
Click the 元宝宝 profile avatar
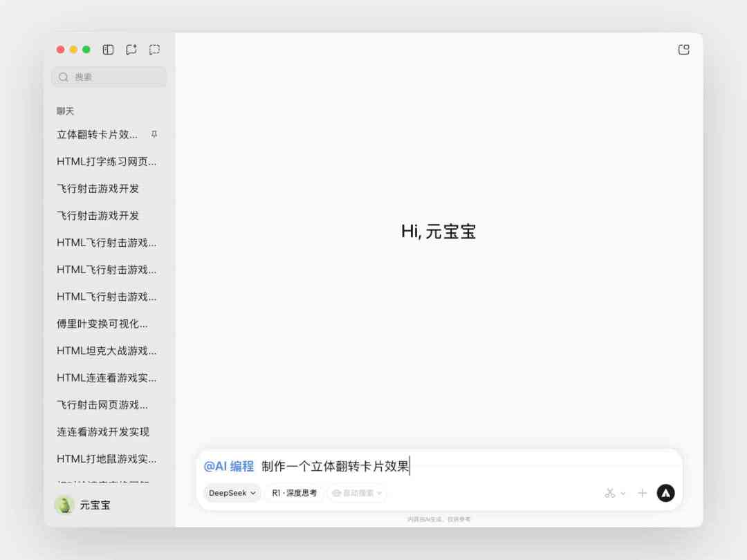(x=63, y=505)
